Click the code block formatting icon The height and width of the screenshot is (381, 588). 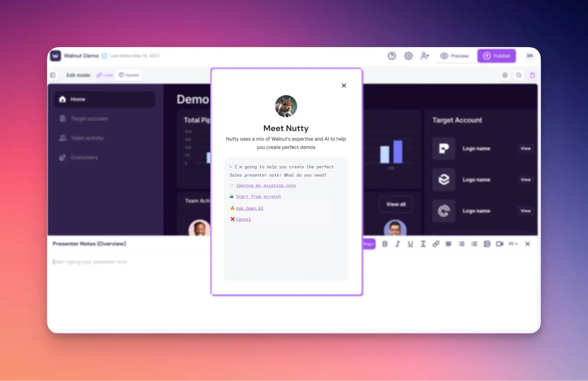point(448,244)
